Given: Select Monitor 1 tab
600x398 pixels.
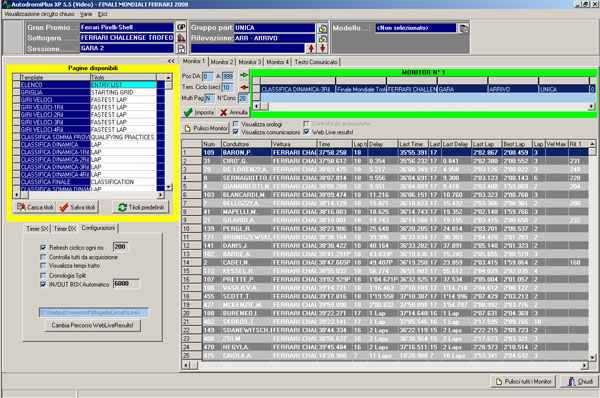Looking at the screenshot, I should 194,61.
